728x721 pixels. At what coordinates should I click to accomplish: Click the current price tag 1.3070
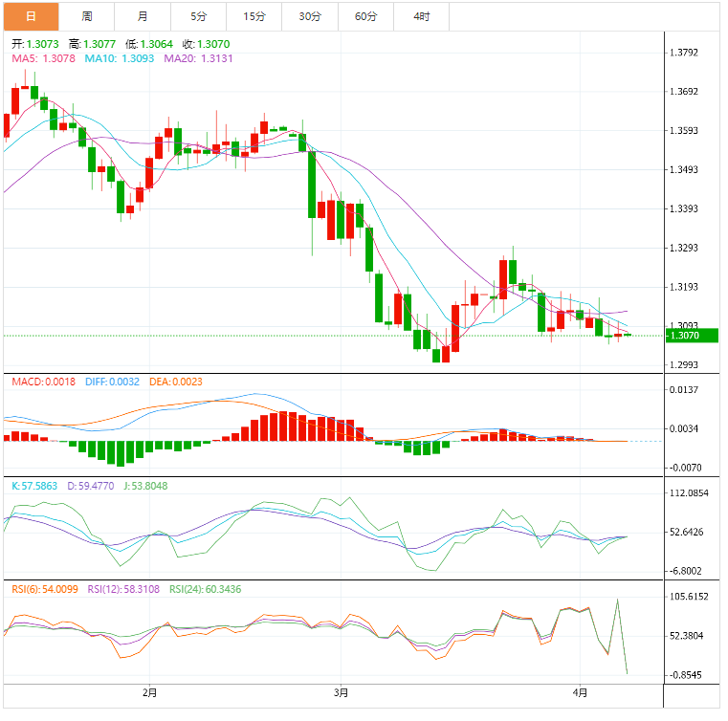point(692,336)
